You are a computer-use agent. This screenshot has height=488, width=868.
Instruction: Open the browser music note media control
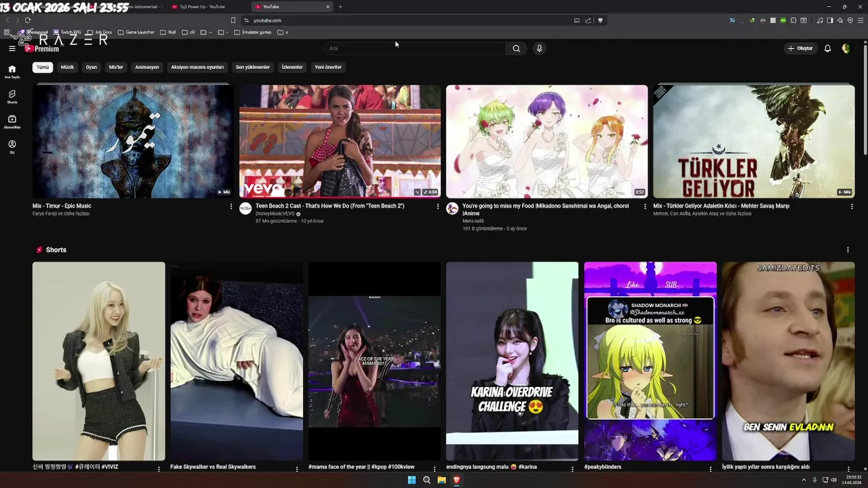(820, 20)
